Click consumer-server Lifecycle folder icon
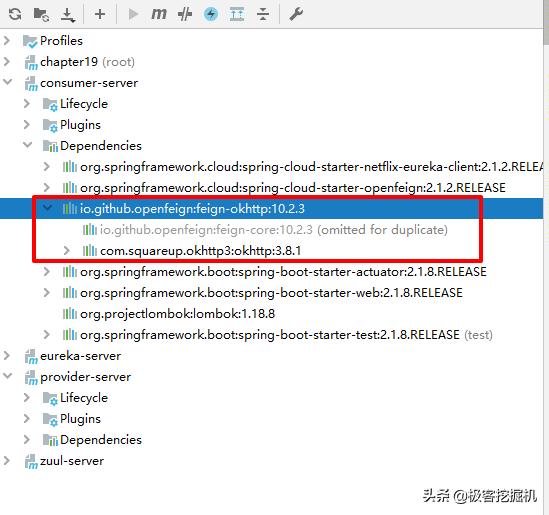The height and width of the screenshot is (515, 549). coord(50,104)
